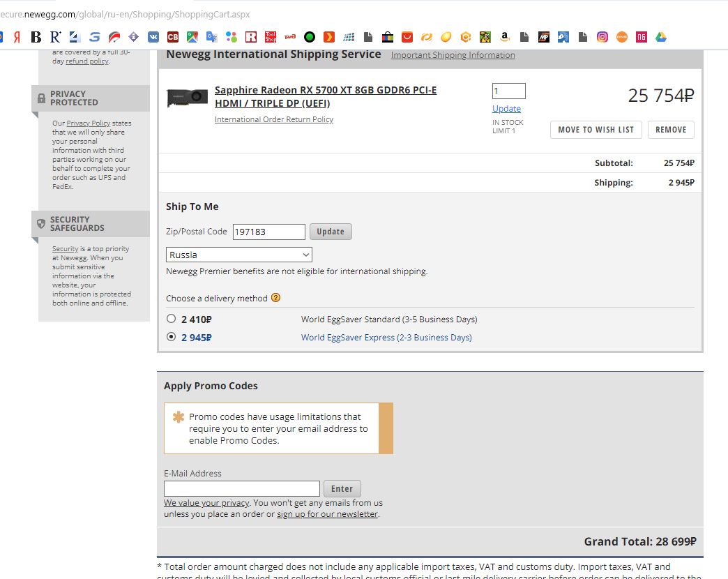Click the Shipping 2 945₽ value
This screenshot has width=728, height=579.
pos(681,183)
